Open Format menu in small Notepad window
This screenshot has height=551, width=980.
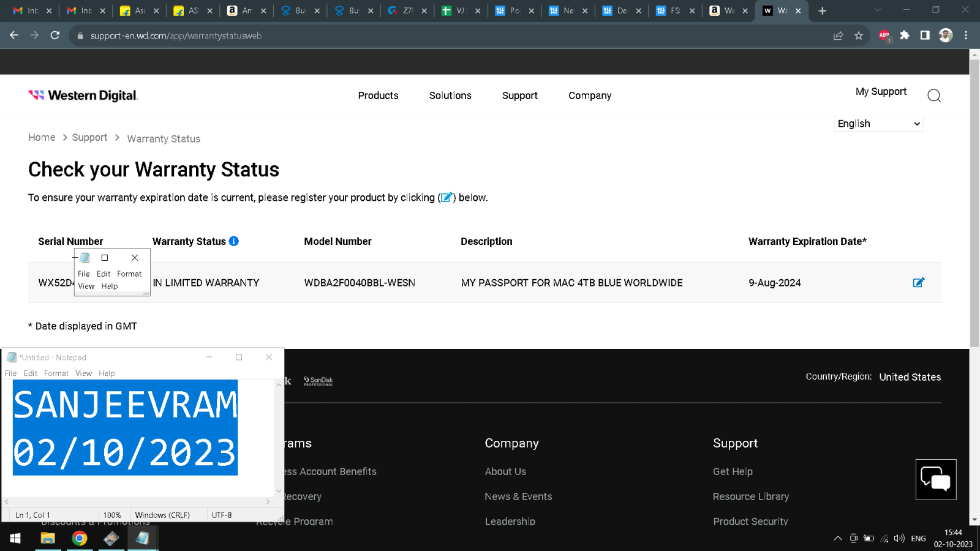129,274
